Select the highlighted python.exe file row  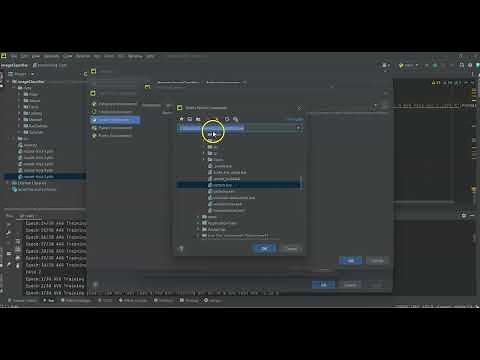pos(239,185)
